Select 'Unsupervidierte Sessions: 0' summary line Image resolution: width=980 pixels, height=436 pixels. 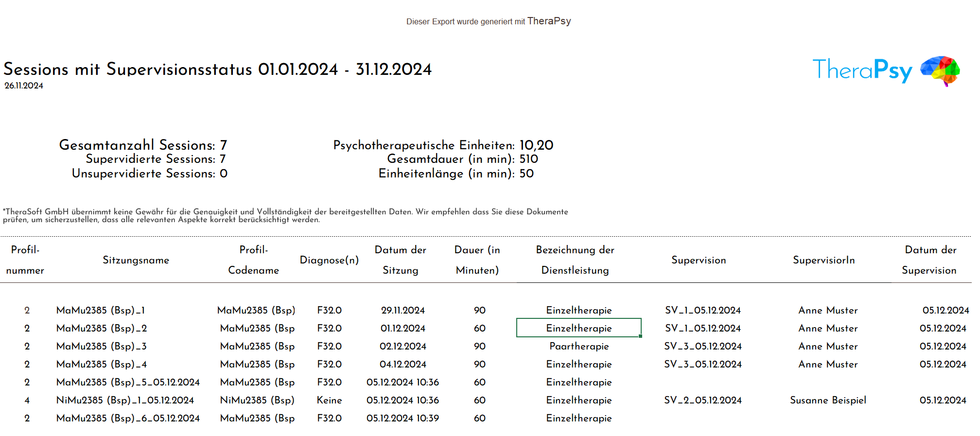[150, 174]
